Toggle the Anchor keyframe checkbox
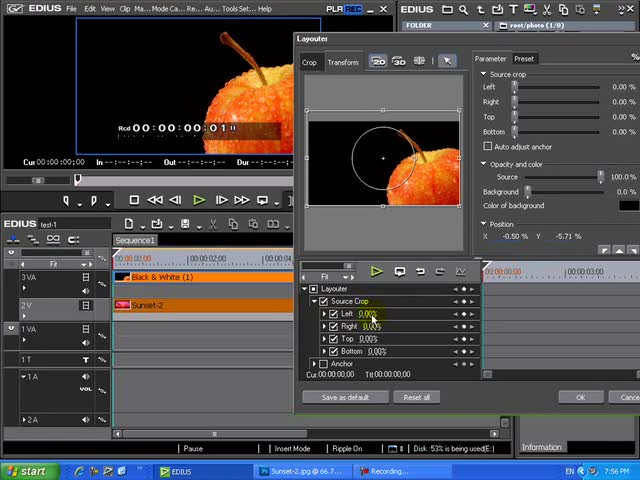640x480 pixels. (323, 364)
